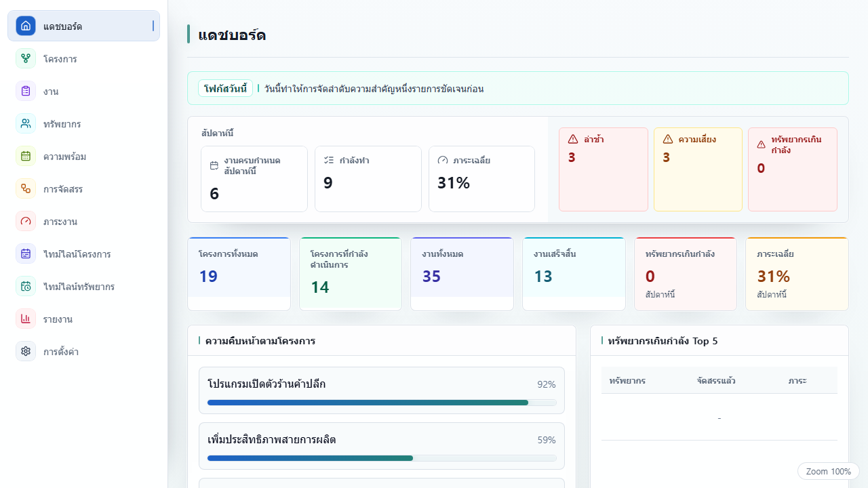Click the project name โปรแกรมเปิดตัวร้านค้าปลีก
Screen dimensions: 868x488
click(x=267, y=384)
